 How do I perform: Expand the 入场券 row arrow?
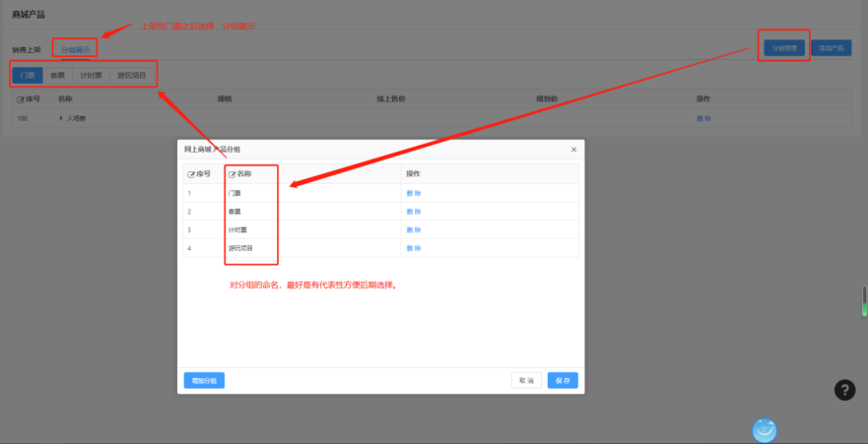pyautogui.click(x=61, y=118)
